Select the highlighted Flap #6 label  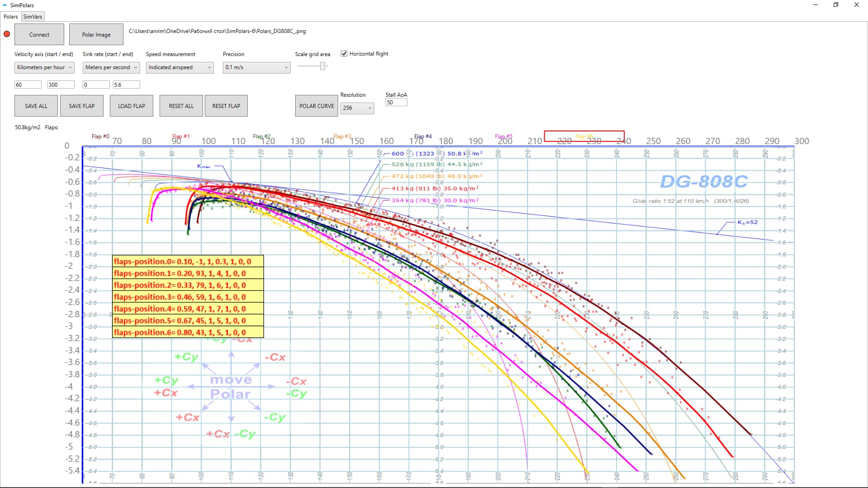pyautogui.click(x=584, y=136)
